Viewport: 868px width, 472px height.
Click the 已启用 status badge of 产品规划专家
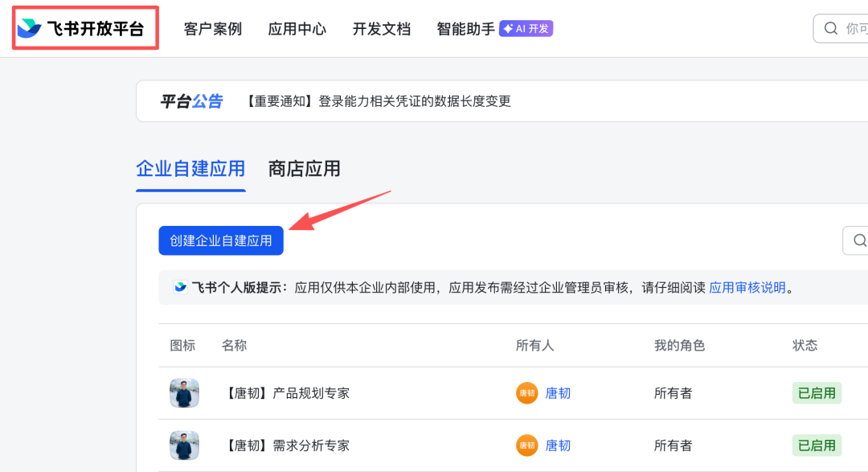pyautogui.click(x=817, y=393)
